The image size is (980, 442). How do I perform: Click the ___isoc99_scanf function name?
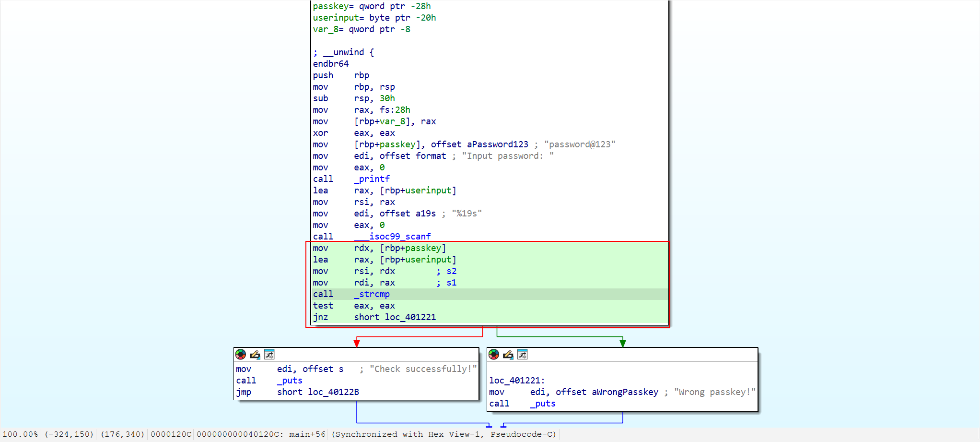(393, 237)
